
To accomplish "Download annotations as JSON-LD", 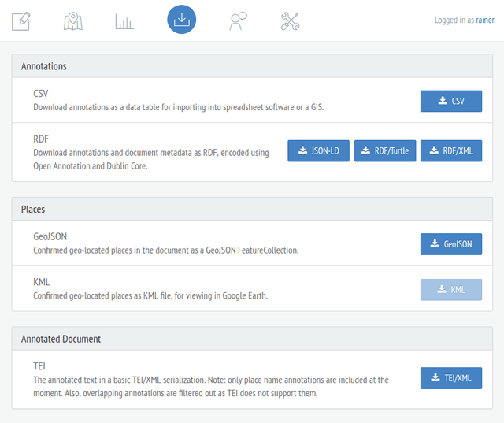I will coord(318,150).
